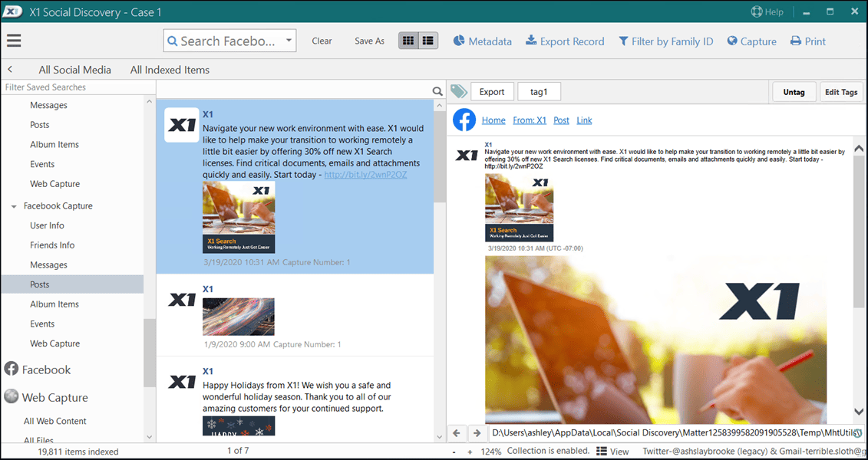Click the Export tag button
Image resolution: width=868 pixels, height=460 pixels.
(492, 92)
